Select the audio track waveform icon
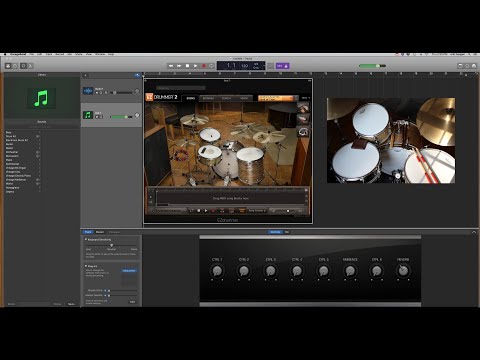The height and width of the screenshot is (360, 480). pyautogui.click(x=88, y=91)
